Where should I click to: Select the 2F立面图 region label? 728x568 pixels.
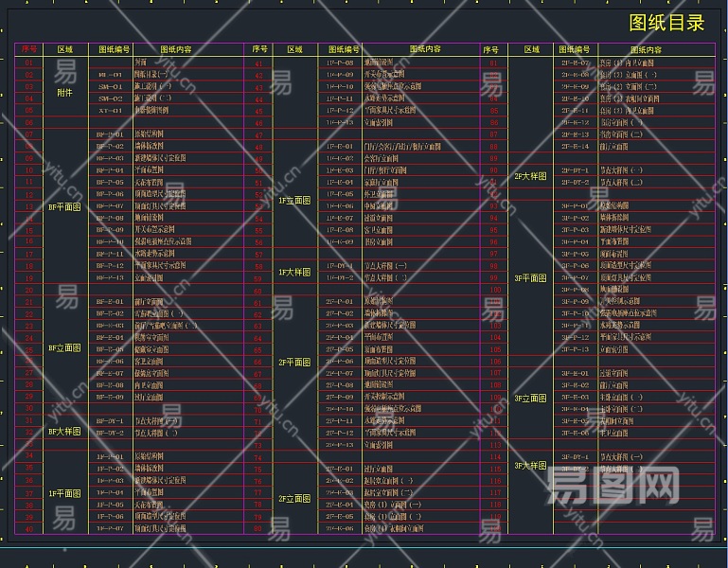pos(295,498)
